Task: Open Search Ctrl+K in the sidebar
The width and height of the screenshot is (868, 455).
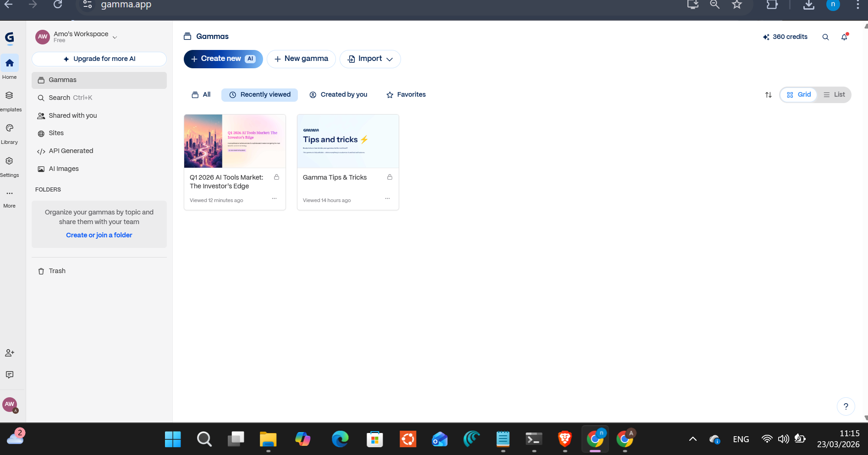Action: coord(99,98)
